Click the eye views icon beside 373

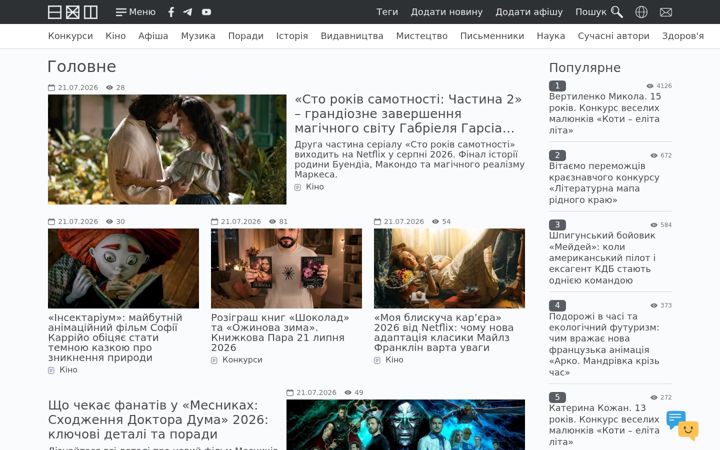654,305
